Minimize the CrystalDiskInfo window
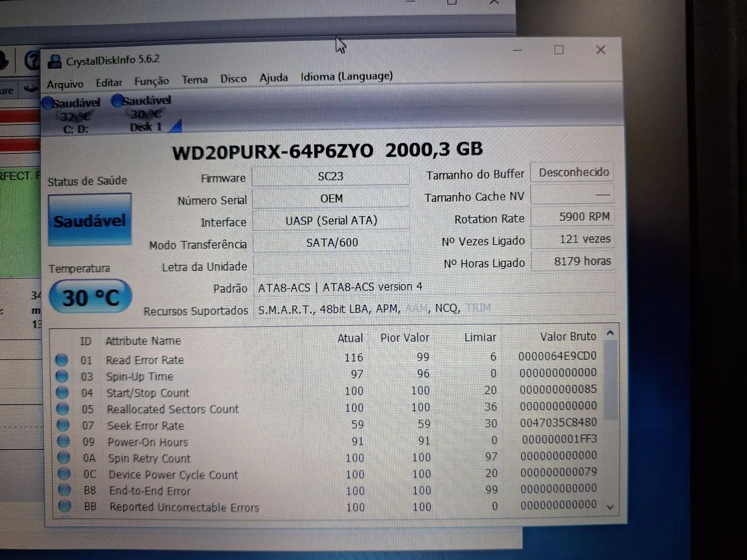 [517, 51]
